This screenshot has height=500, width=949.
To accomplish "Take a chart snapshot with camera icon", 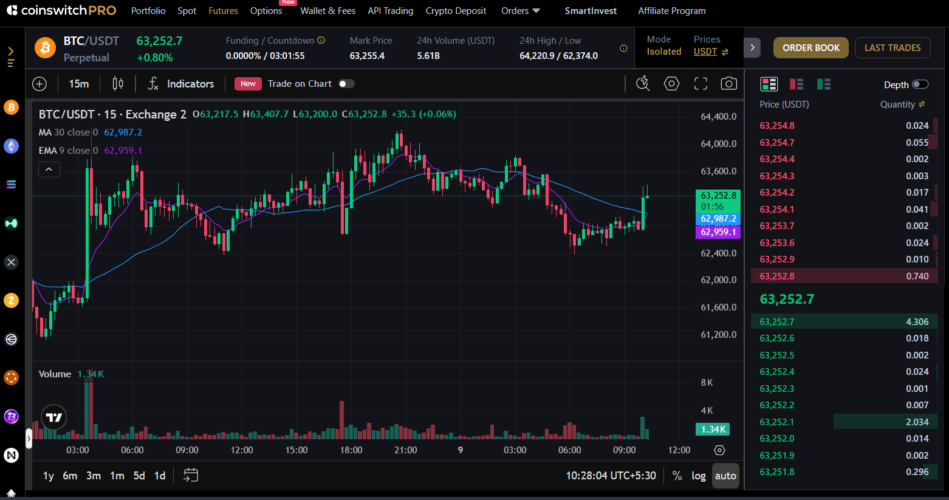I will pos(729,84).
